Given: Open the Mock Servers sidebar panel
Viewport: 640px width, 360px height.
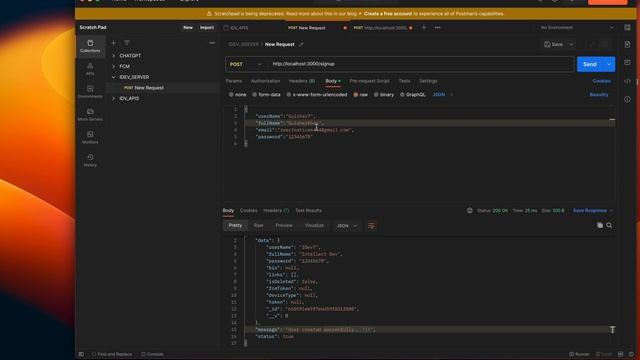Looking at the screenshot, I should [x=90, y=115].
